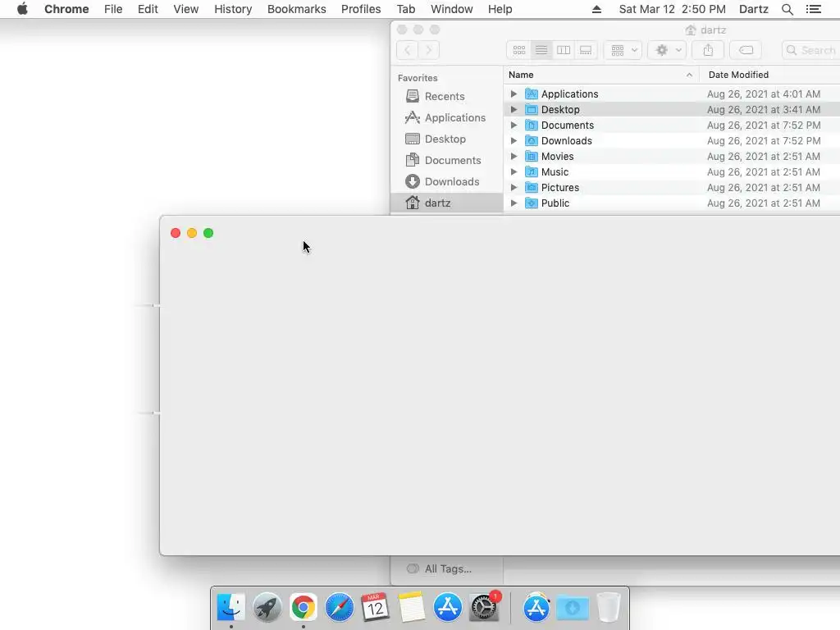Switch Finder to icon view
Viewport: 840px width, 630px height.
(518, 50)
